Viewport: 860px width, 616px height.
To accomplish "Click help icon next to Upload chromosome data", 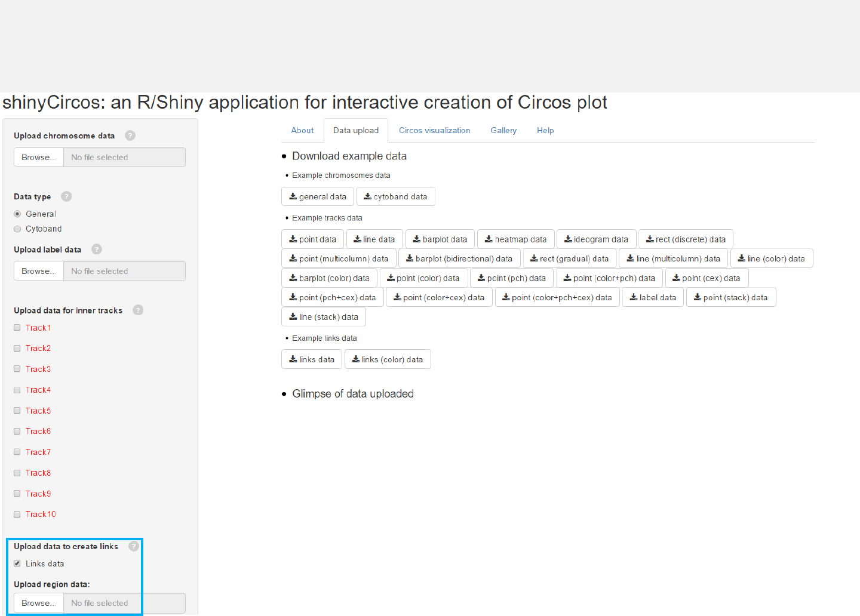I will (130, 135).
